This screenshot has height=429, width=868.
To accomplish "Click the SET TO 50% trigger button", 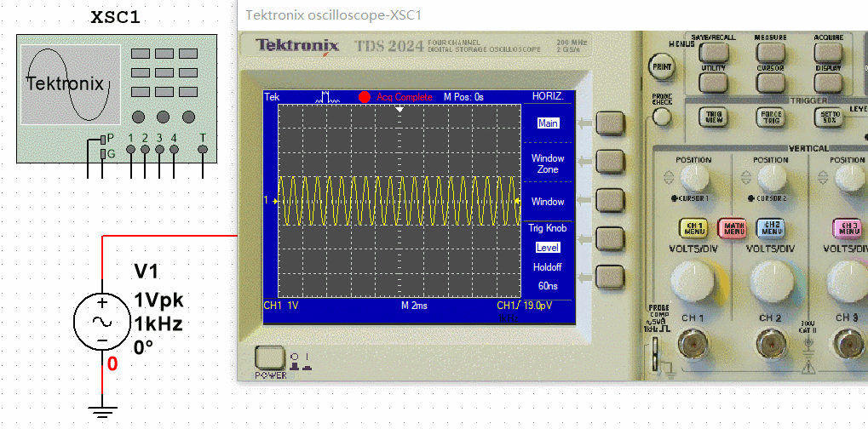I will (828, 117).
